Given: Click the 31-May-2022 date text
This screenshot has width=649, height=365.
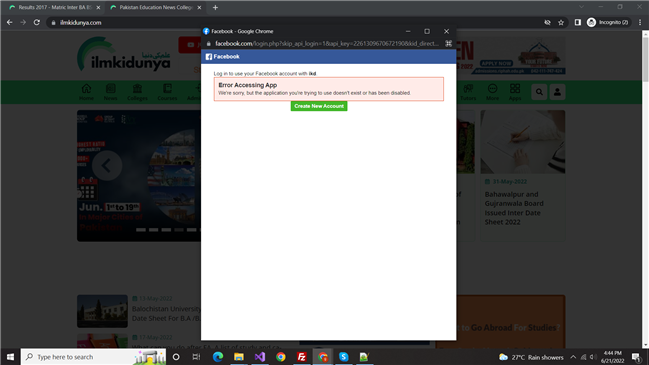Looking at the screenshot, I should (x=510, y=182).
